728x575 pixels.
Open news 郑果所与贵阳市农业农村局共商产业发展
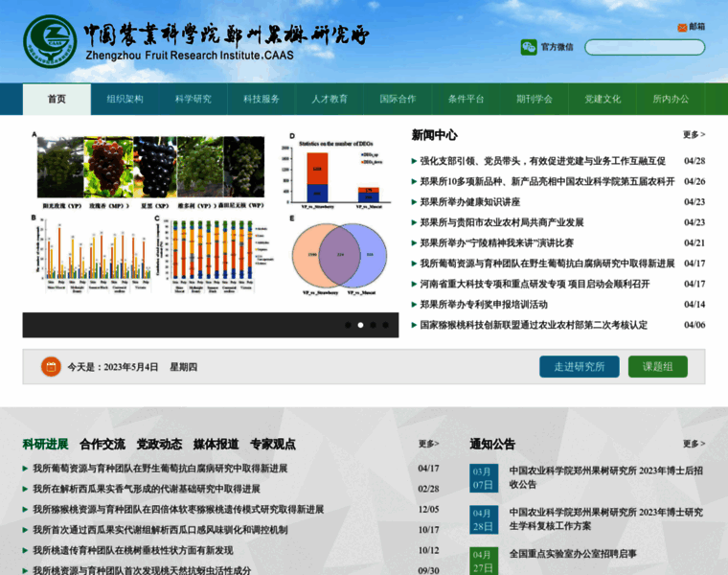(501, 222)
